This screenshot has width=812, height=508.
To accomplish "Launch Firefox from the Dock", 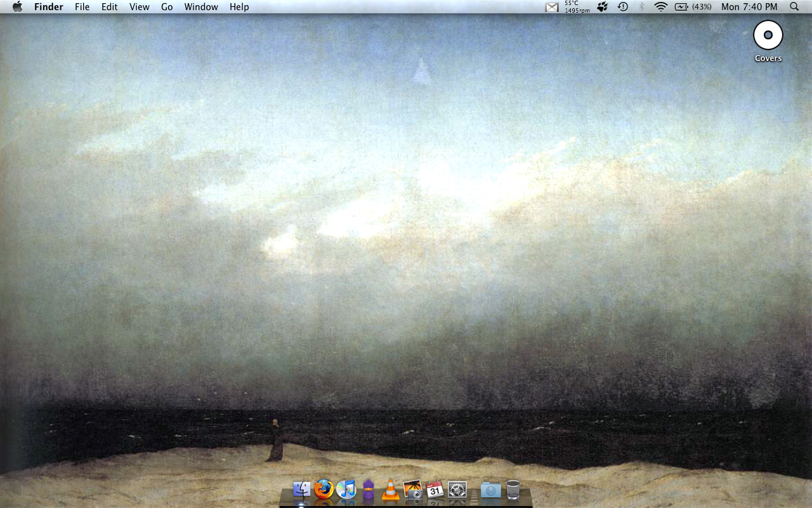I will click(324, 490).
